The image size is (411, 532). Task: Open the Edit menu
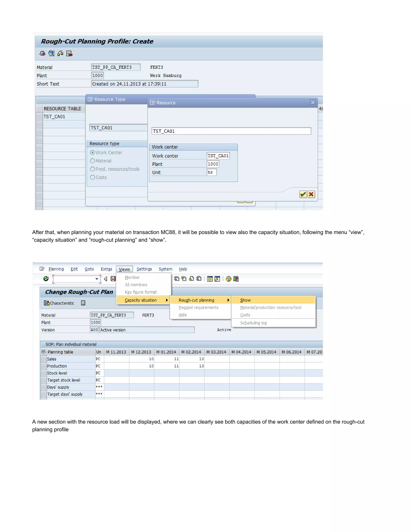point(74,269)
